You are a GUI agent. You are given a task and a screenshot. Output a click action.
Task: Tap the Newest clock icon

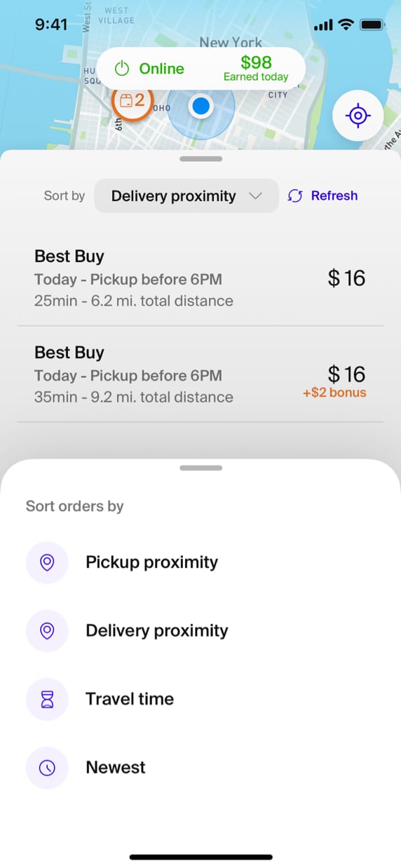[47, 768]
